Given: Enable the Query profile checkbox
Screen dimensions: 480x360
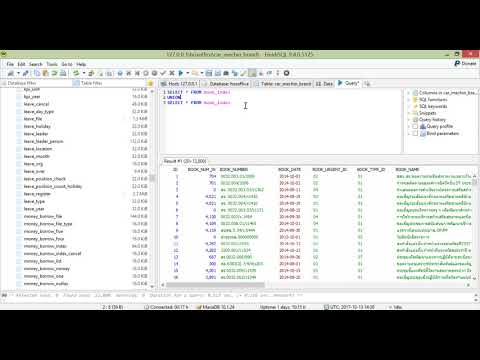Looking at the screenshot, I should click(415, 126).
